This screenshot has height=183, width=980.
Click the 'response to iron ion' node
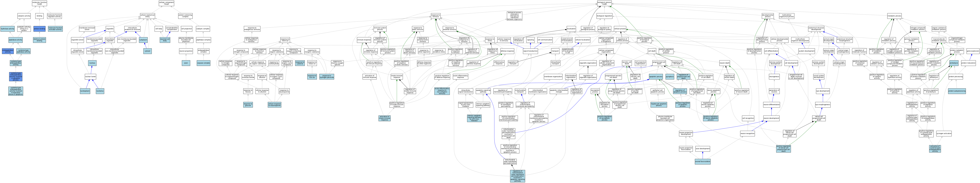click(312, 77)
